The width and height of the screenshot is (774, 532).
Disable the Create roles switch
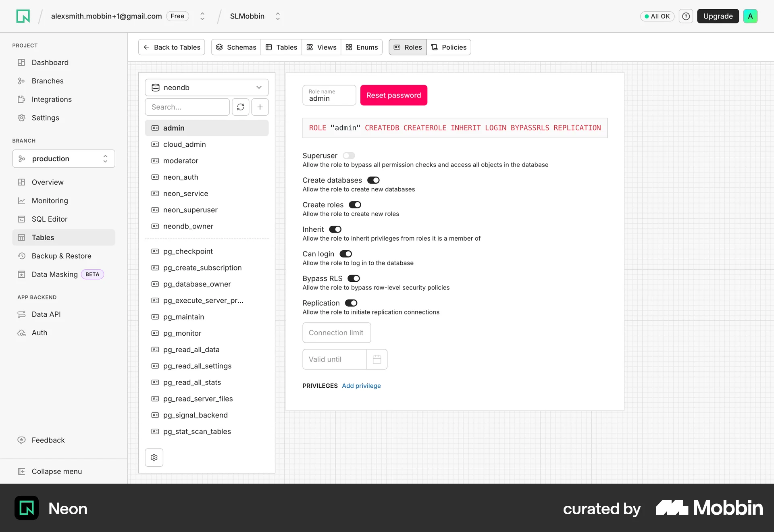click(355, 205)
